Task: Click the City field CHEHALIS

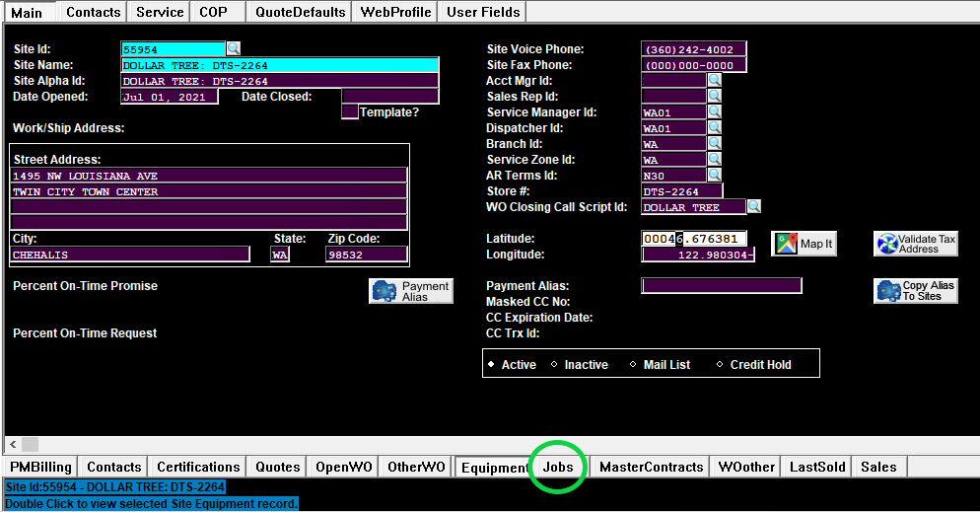Action: coord(130,255)
